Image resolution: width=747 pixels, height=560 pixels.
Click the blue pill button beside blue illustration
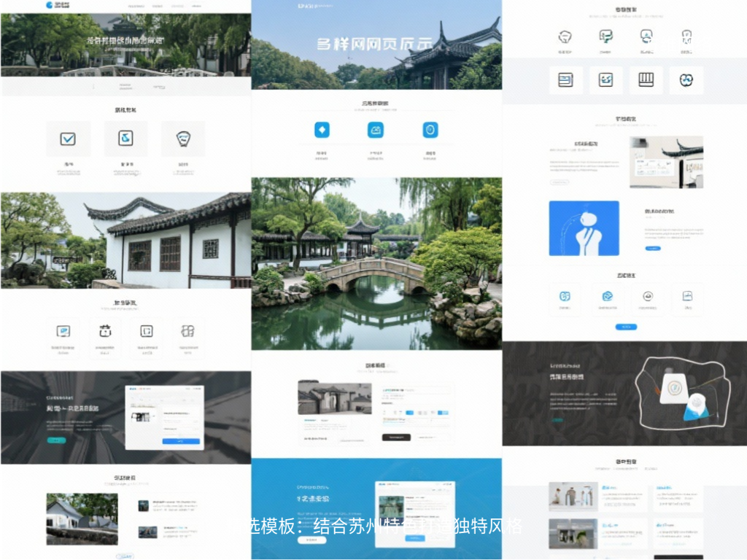(652, 249)
